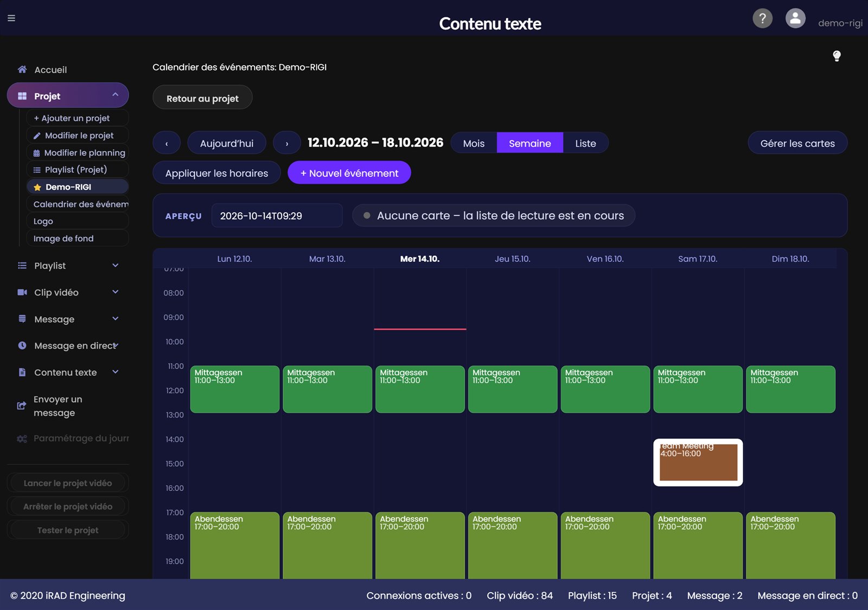Click the lightbulb hint icon
Screen dimensions: 868x610
pyautogui.click(x=837, y=56)
